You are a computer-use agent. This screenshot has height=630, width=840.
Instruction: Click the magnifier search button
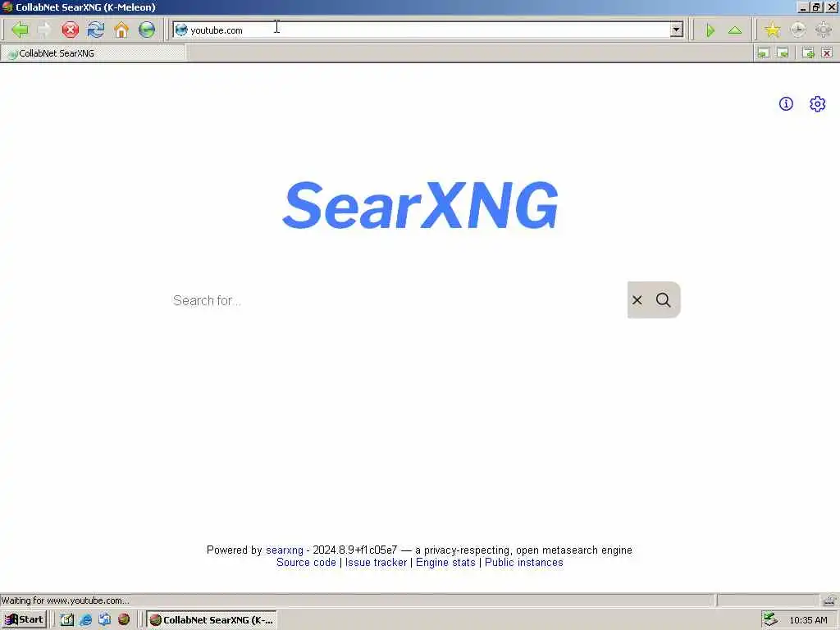point(663,300)
